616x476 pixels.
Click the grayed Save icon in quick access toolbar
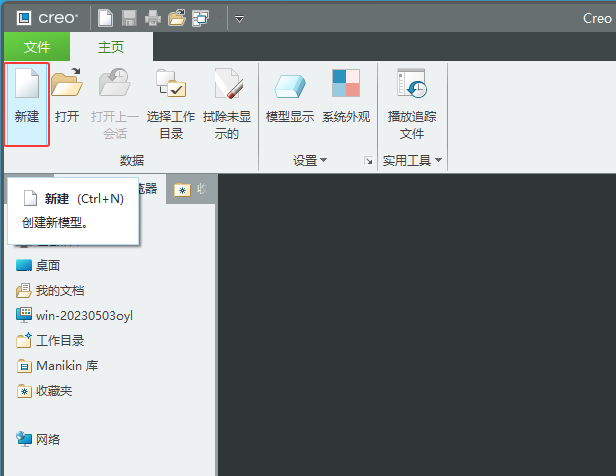(x=129, y=18)
